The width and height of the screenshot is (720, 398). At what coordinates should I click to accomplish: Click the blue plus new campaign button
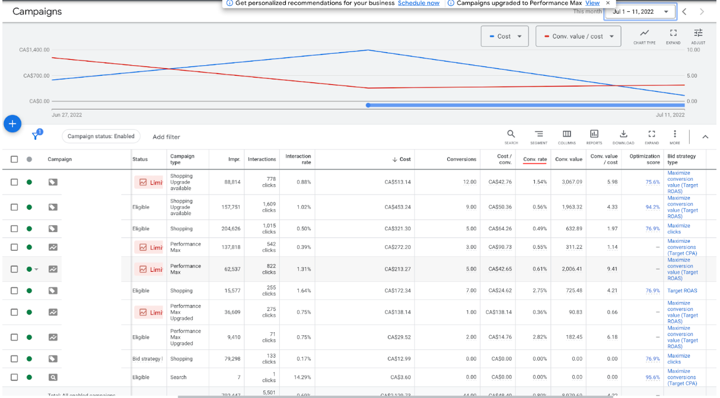[12, 123]
